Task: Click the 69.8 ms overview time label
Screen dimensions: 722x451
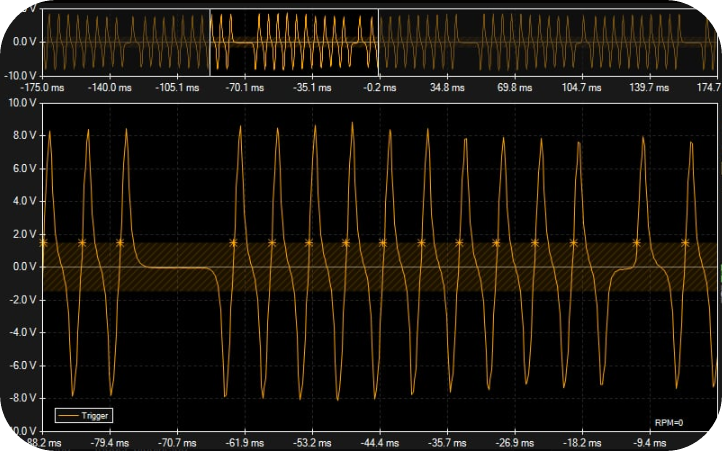Action: [515, 88]
